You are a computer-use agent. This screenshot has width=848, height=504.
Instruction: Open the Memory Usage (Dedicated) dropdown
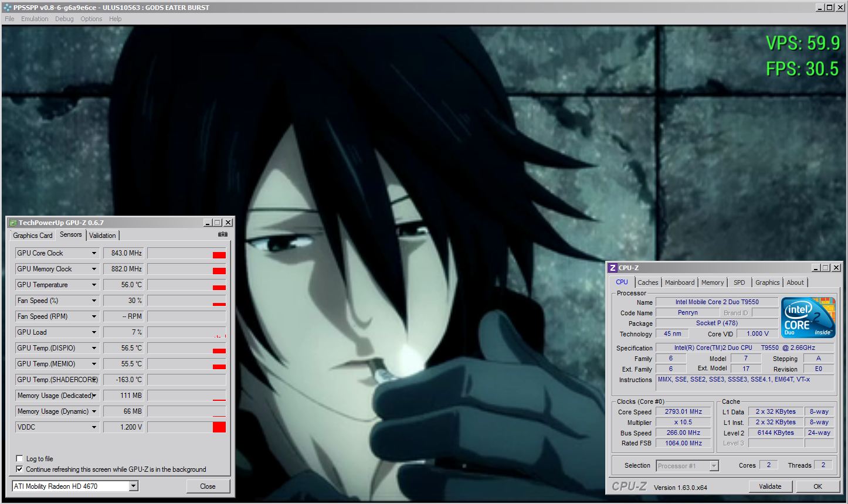coord(93,396)
